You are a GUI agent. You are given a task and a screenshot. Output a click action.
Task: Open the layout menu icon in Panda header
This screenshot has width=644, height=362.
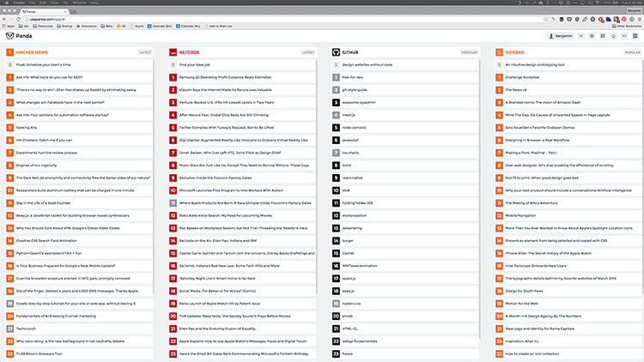tap(635, 36)
